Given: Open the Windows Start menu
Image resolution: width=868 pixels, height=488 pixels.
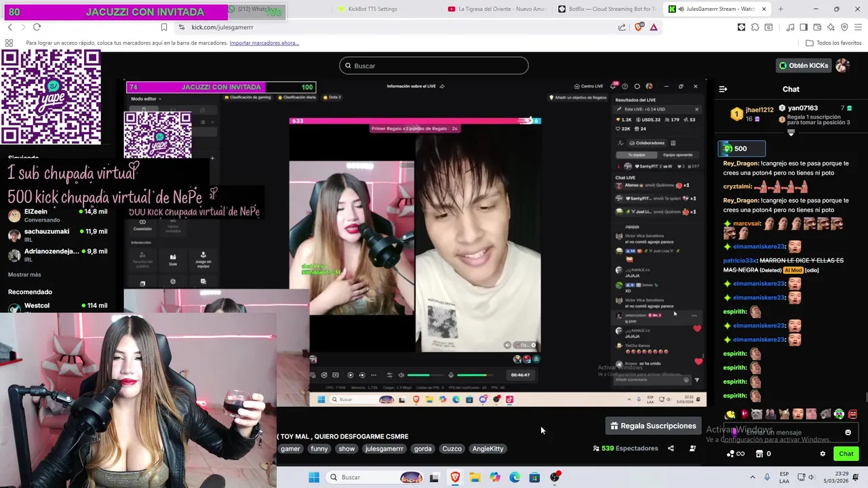Looking at the screenshot, I should [313, 477].
